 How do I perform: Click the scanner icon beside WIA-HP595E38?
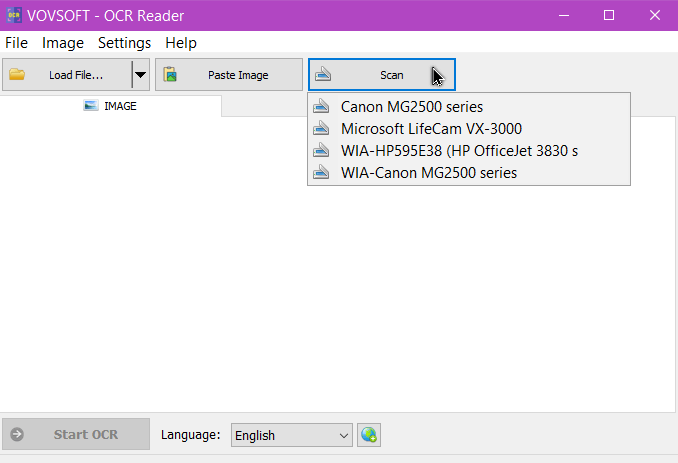coord(321,150)
